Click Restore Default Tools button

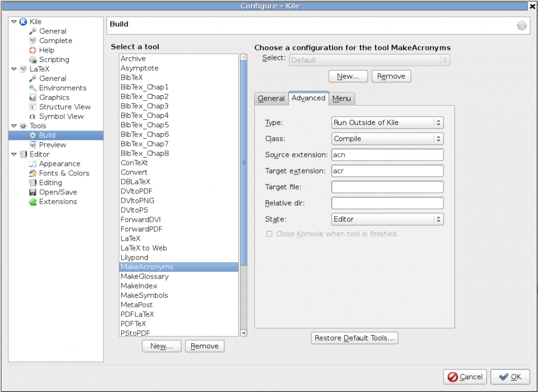coord(355,338)
